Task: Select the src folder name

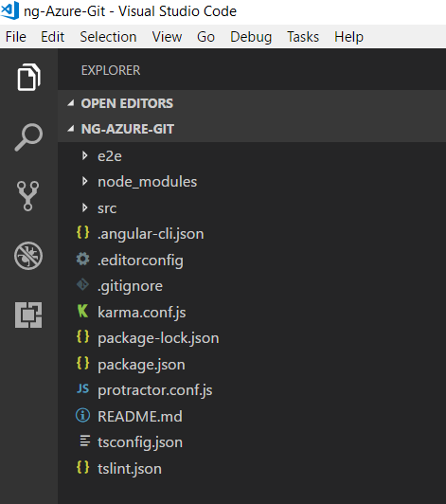Action: pyautogui.click(x=107, y=208)
